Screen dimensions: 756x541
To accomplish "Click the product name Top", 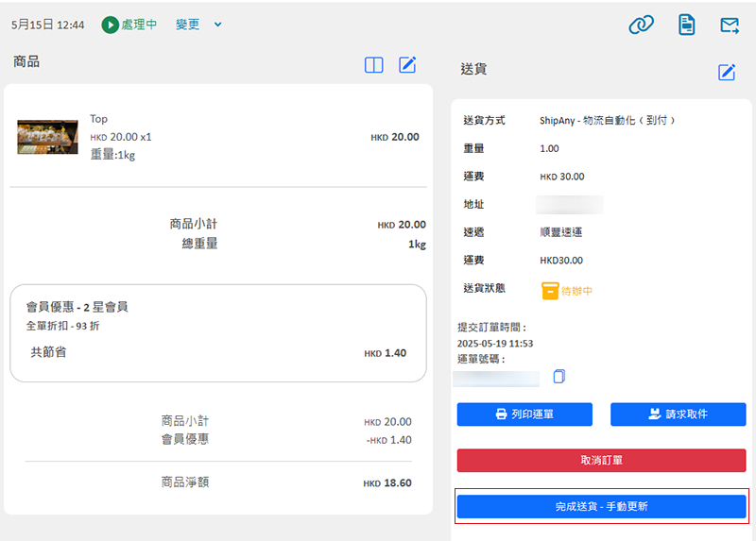I will [99, 119].
